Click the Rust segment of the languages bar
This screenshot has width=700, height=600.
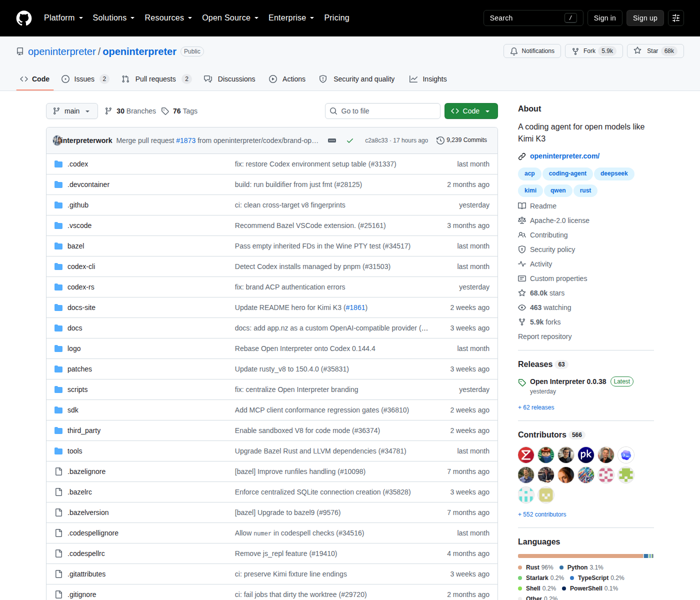click(580, 556)
